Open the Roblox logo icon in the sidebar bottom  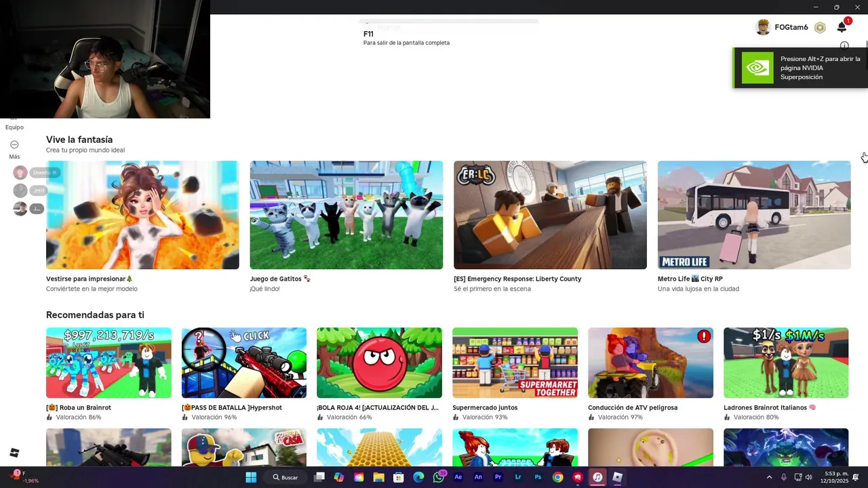14,453
